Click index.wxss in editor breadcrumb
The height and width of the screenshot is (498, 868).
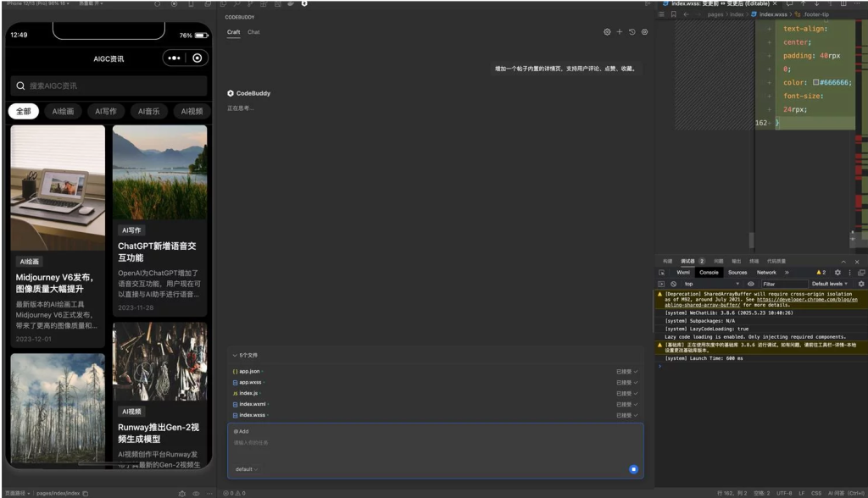pos(773,14)
